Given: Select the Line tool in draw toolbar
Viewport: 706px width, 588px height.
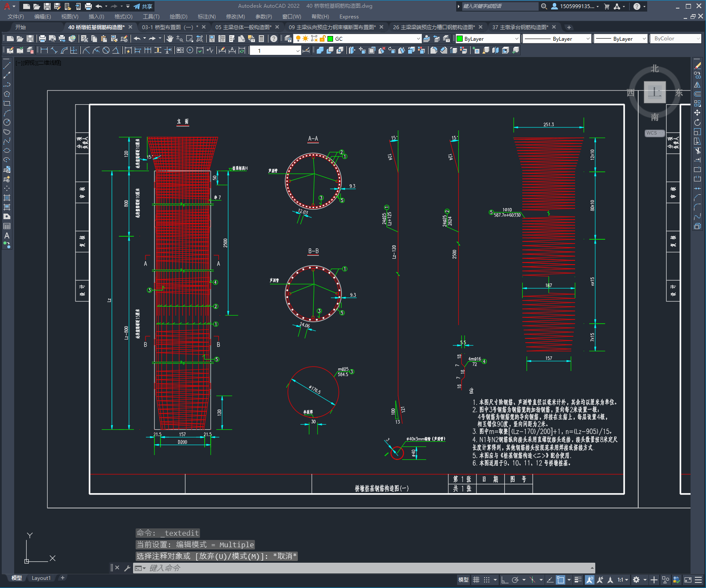Looking at the screenshot, I should (x=7, y=66).
